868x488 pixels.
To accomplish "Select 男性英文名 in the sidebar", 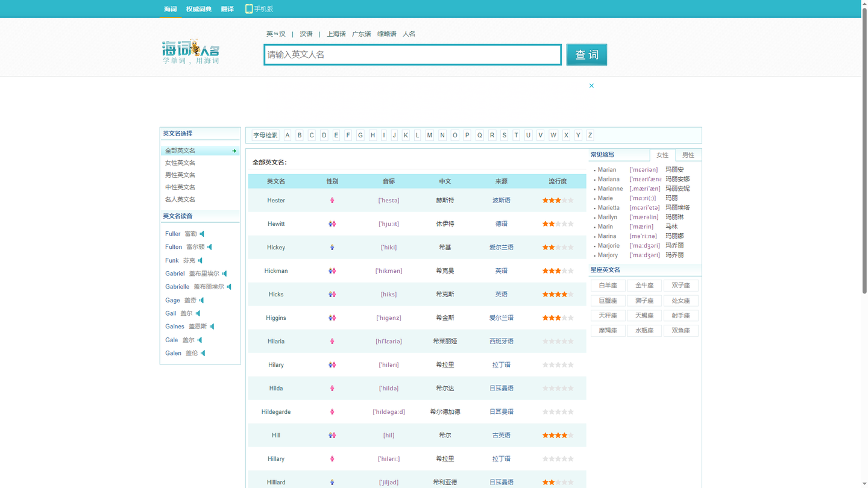I will tap(180, 175).
